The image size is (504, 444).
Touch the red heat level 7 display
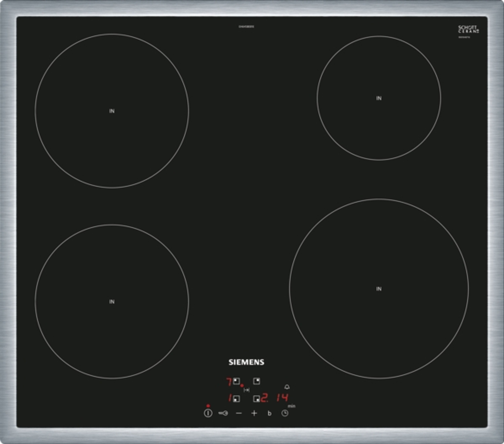(229, 382)
